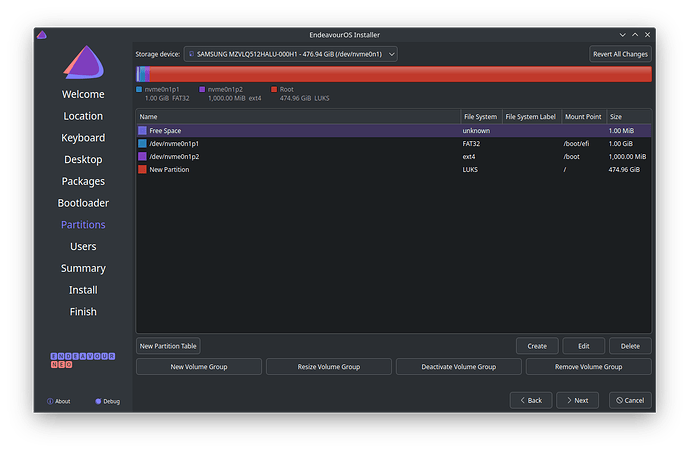Viewport: 690px width, 452px height.
Task: Click the blue icon of /dev/nvme0n1p1 row
Action: pos(142,143)
